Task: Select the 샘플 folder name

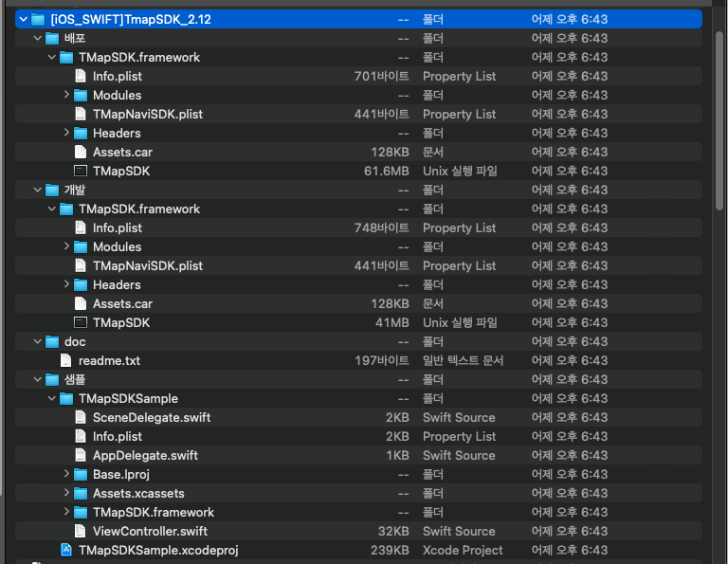Action: pyautogui.click(x=75, y=380)
